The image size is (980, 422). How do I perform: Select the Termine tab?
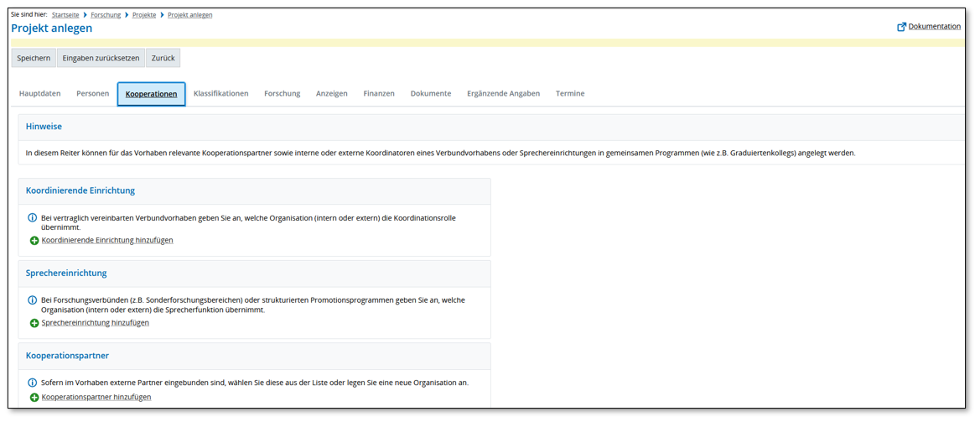point(569,94)
